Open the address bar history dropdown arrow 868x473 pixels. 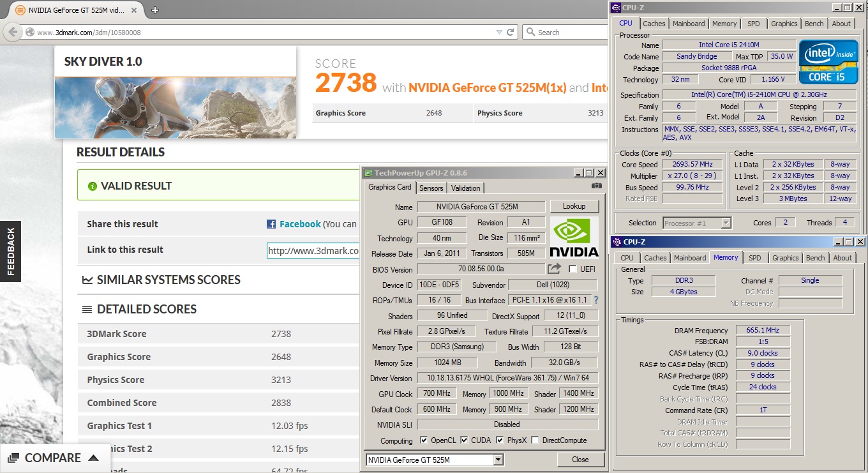click(x=499, y=32)
